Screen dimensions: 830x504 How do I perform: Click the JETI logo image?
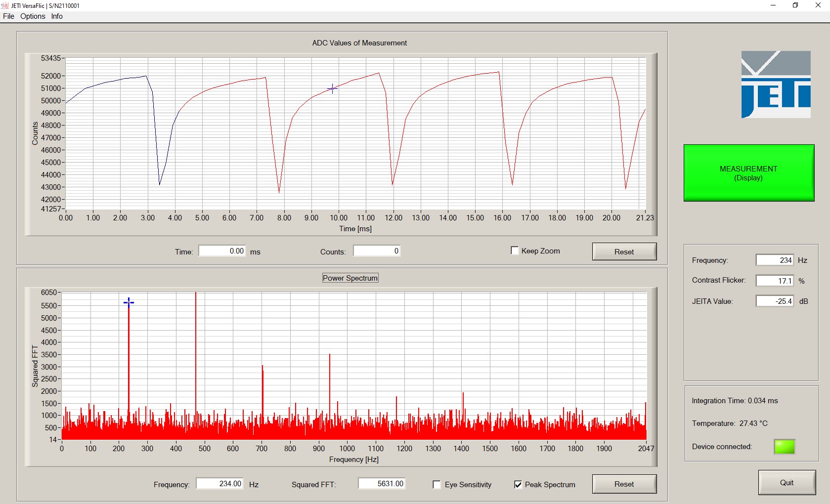pyautogui.click(x=776, y=84)
